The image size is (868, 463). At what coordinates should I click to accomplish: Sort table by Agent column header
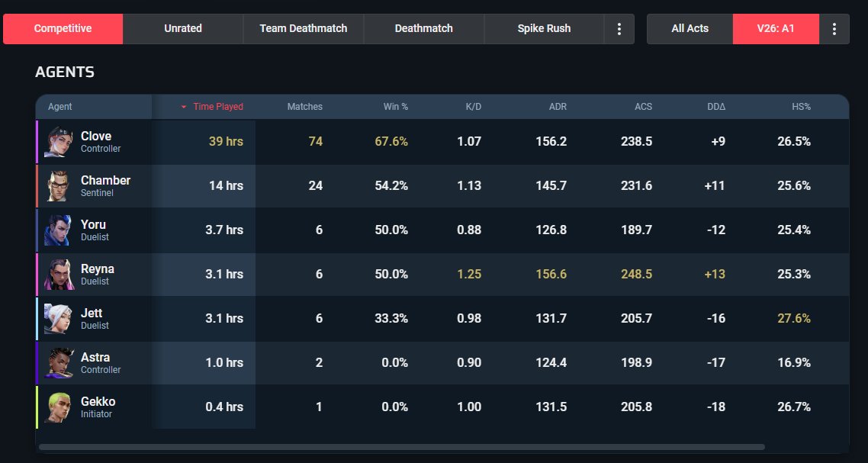coord(59,107)
